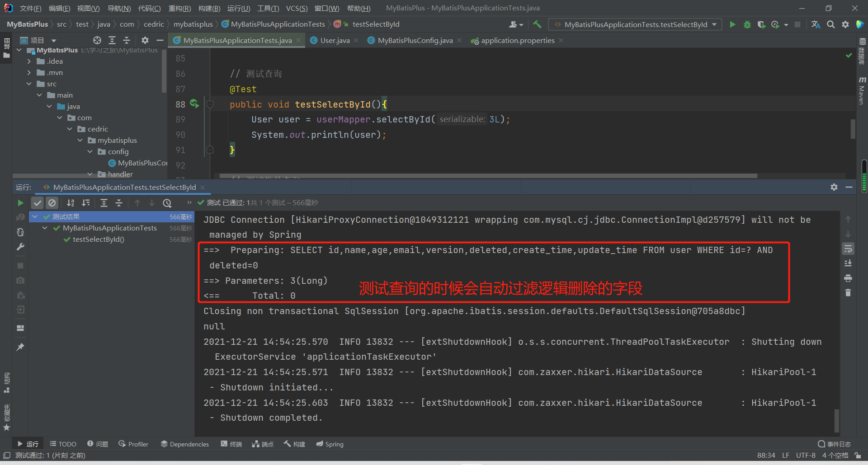Open the 终端 terminal tool window
The height and width of the screenshot is (465, 868).
(231, 444)
